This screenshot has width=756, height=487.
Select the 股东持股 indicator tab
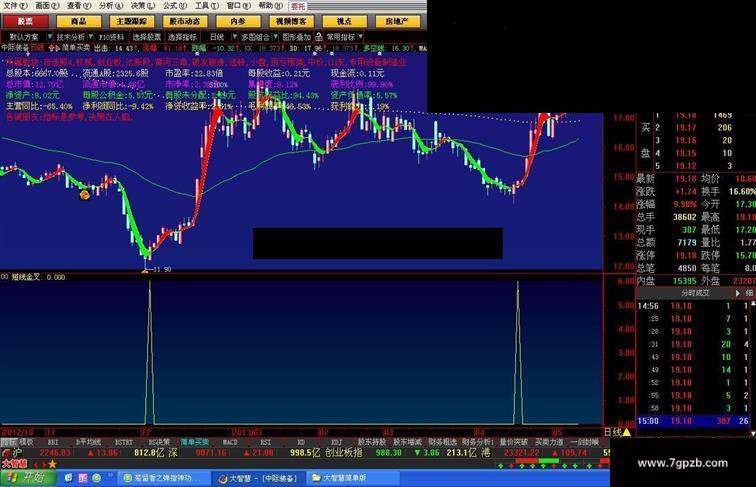[372, 442]
